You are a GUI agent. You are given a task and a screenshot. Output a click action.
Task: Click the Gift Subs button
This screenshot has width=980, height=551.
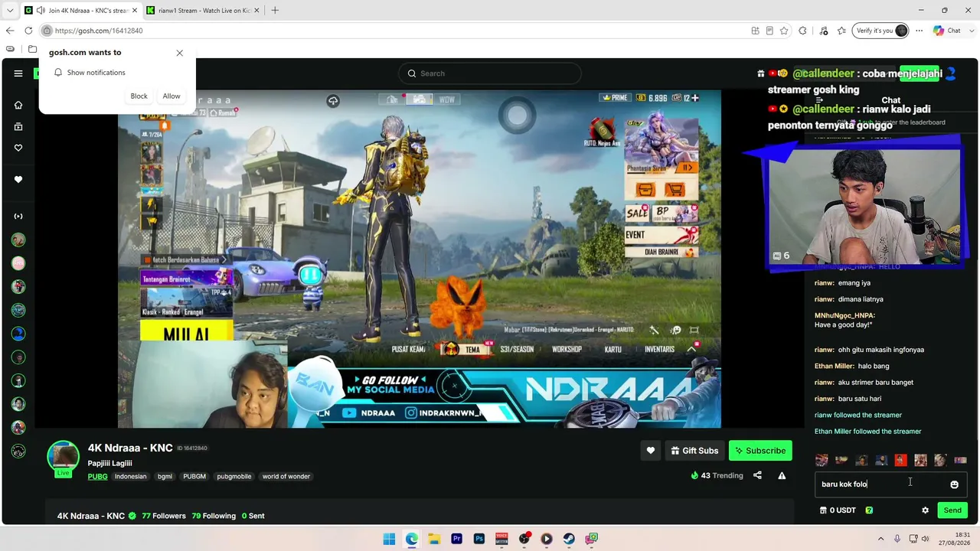coord(694,451)
